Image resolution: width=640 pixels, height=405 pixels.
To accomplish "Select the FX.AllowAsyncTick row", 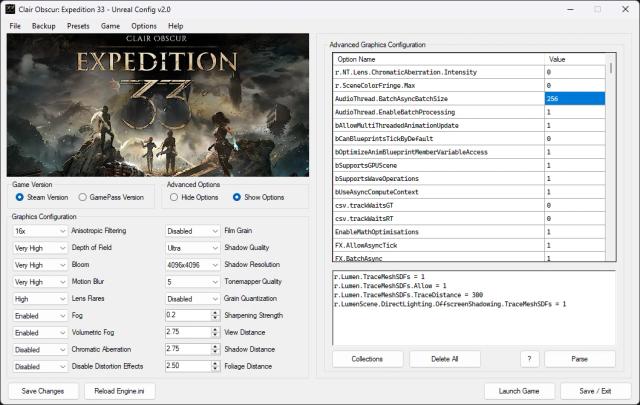I will point(469,245).
